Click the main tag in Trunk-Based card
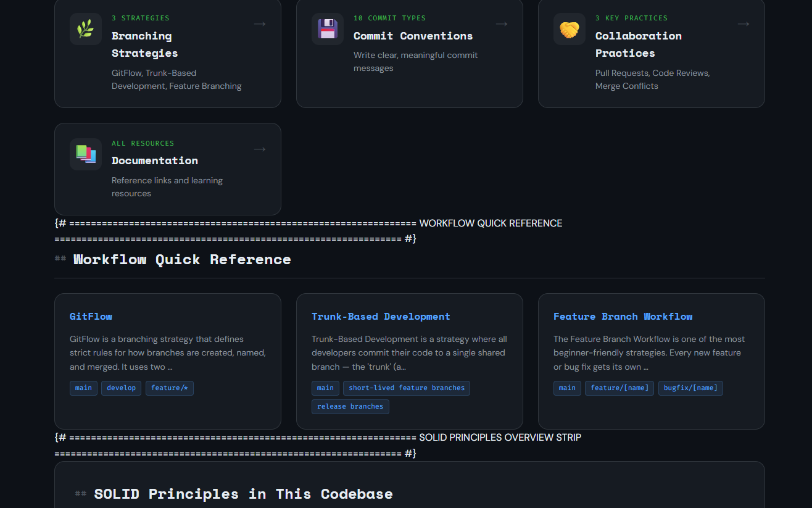 (x=325, y=388)
